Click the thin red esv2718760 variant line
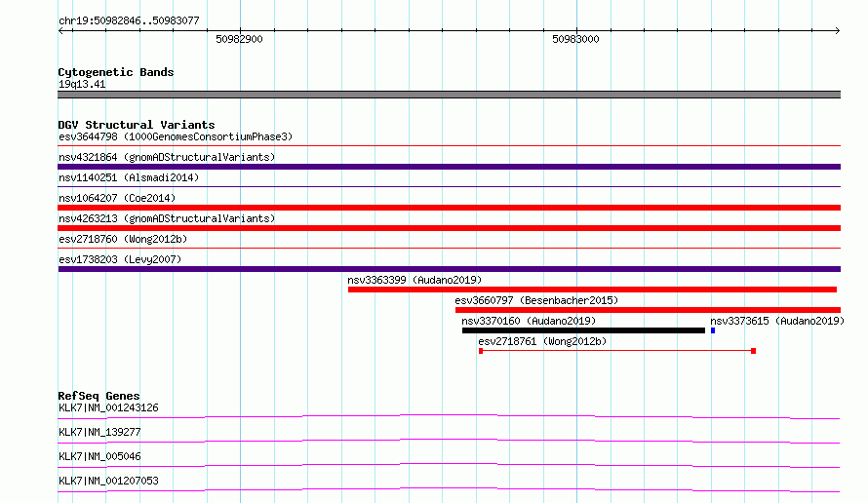Viewport: 868px width, 503px height. point(449,249)
